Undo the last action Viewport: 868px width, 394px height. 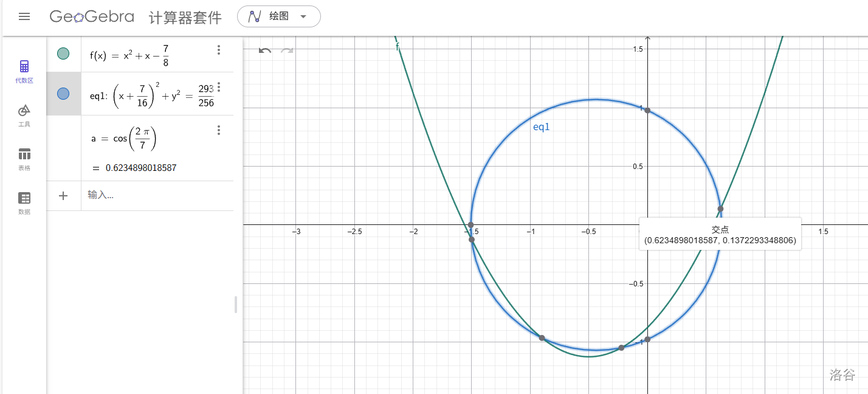click(x=265, y=50)
